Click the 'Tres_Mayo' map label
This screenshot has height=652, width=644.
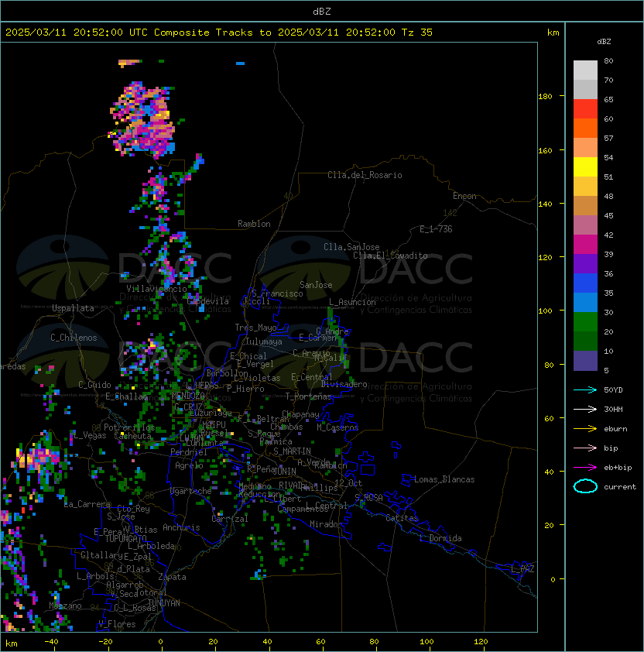[x=255, y=328]
